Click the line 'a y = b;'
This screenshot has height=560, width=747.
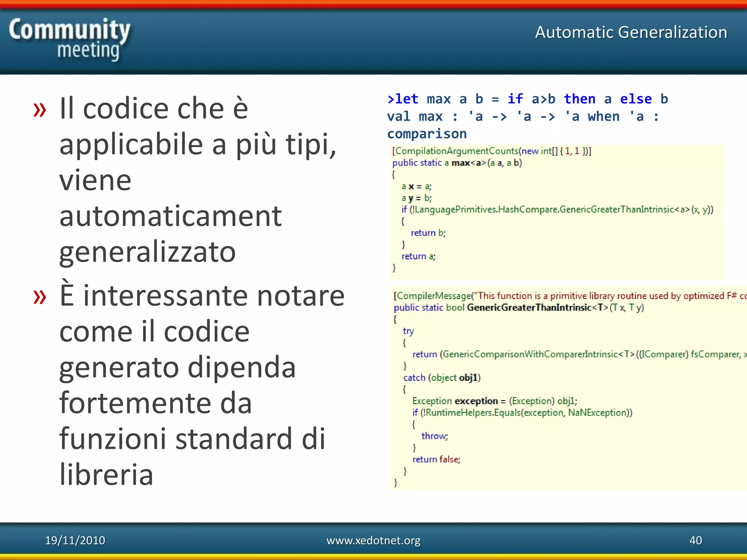tap(417, 198)
